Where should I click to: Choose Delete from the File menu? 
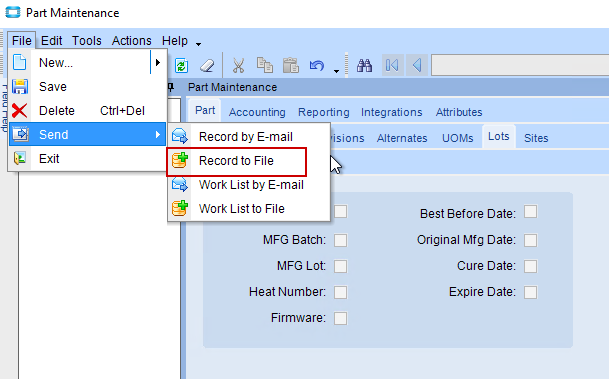pyautogui.click(x=88, y=111)
